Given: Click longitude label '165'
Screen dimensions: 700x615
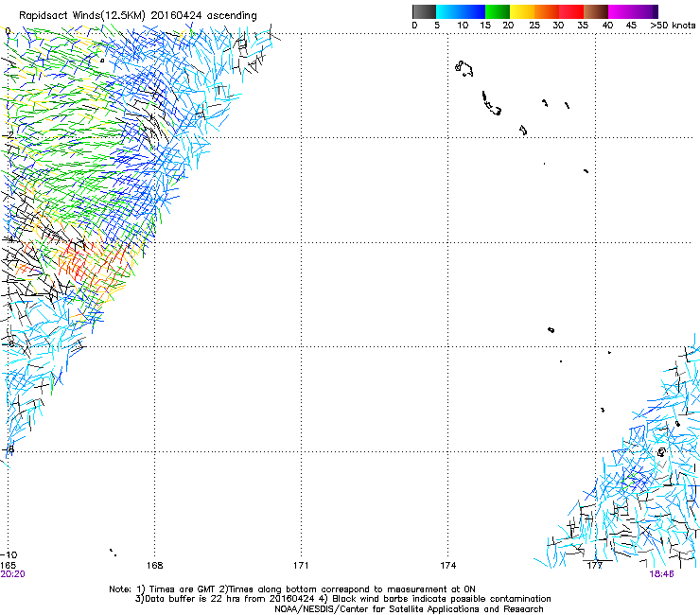Looking at the screenshot, I should click(8, 565).
